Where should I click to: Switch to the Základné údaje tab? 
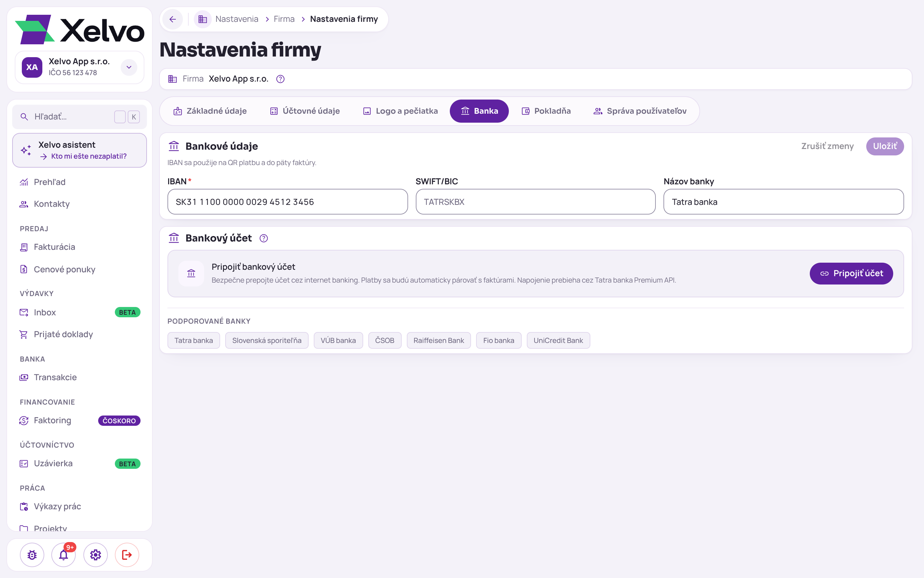[x=210, y=111]
